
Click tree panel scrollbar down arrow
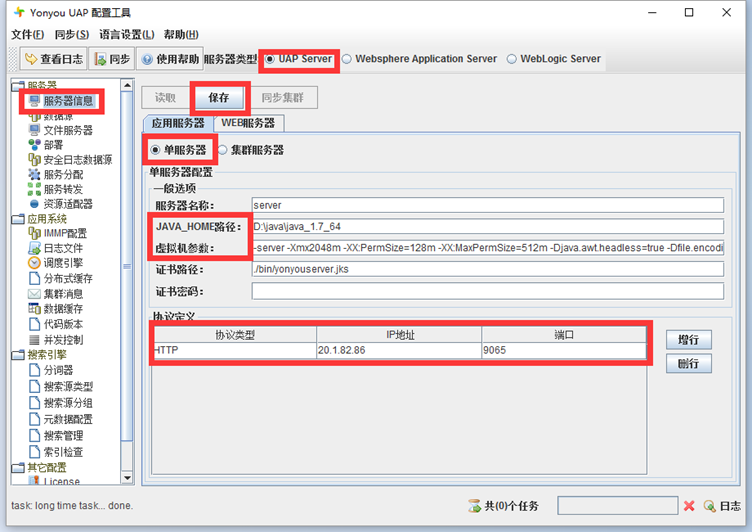[x=127, y=478]
